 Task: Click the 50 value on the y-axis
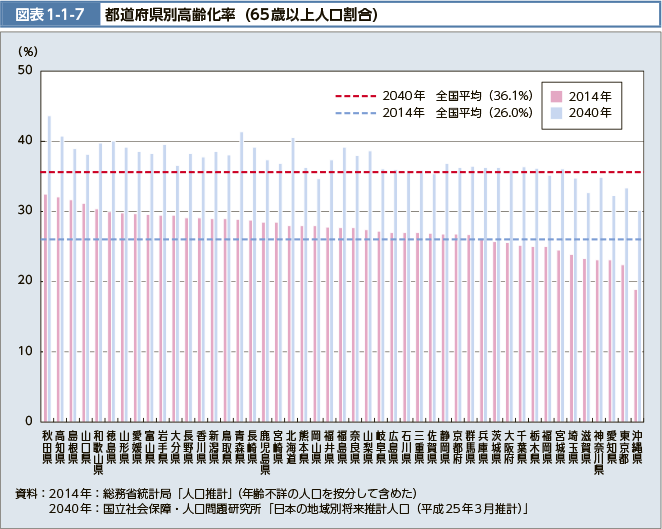(x=26, y=71)
